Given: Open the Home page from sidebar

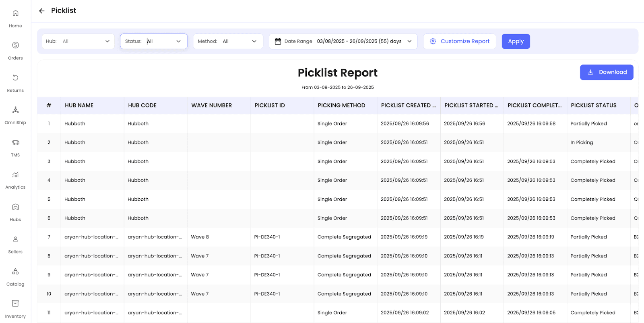Looking at the screenshot, I should click(x=15, y=18).
